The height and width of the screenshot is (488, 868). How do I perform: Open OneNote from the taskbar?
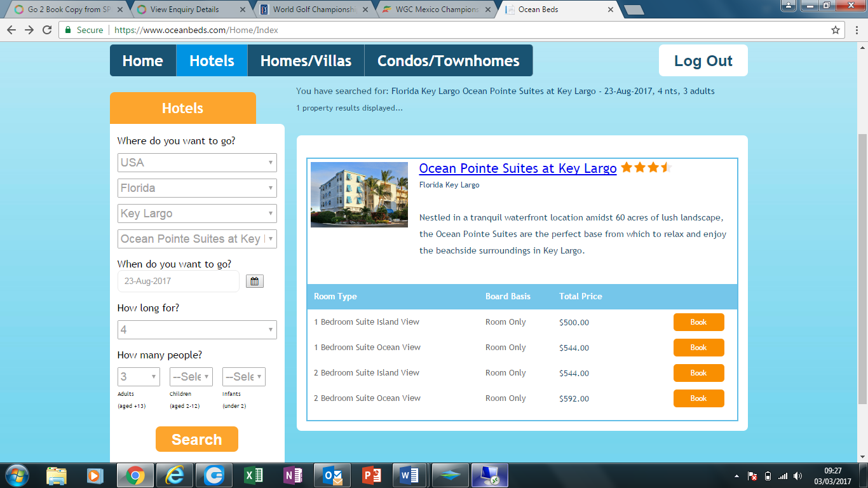coord(293,475)
